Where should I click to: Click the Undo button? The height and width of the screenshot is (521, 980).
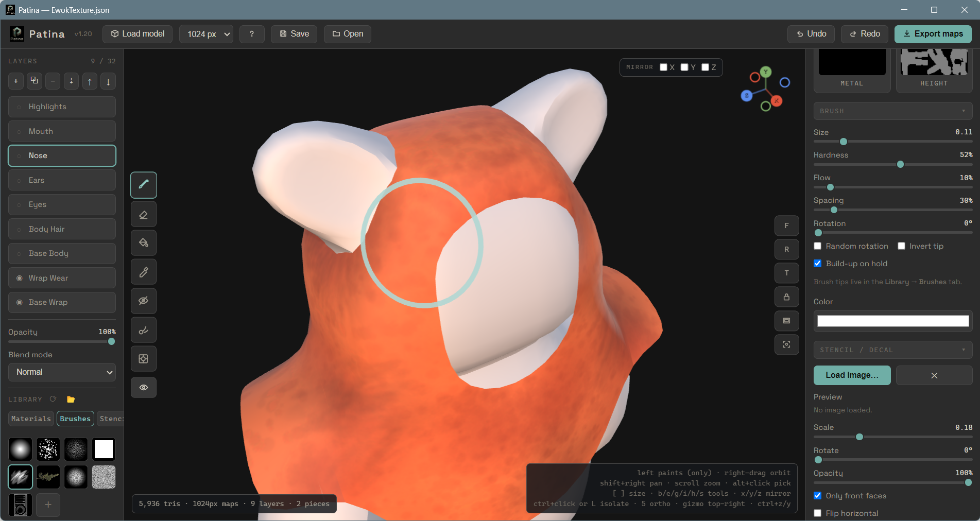811,34
